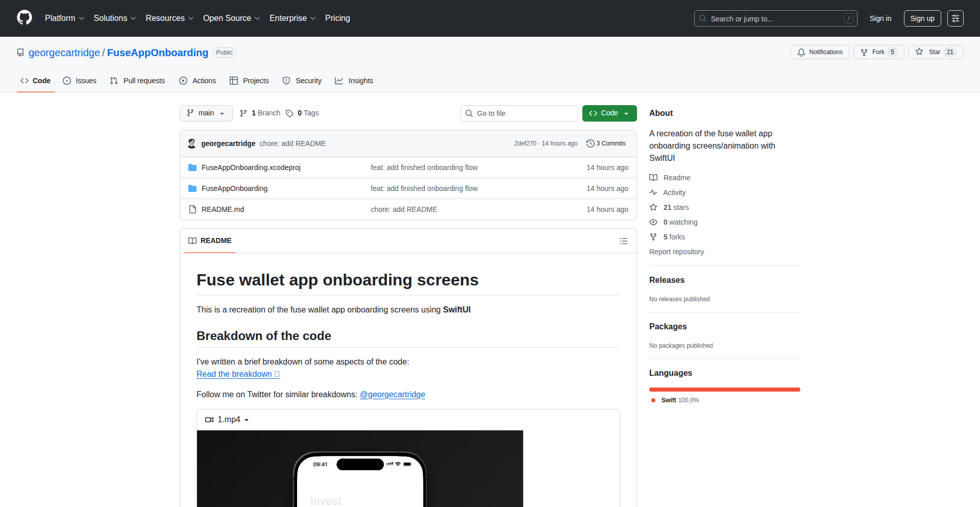The width and height of the screenshot is (980, 507).
Task: Follow the Read the breakdown link
Action: 238,374
